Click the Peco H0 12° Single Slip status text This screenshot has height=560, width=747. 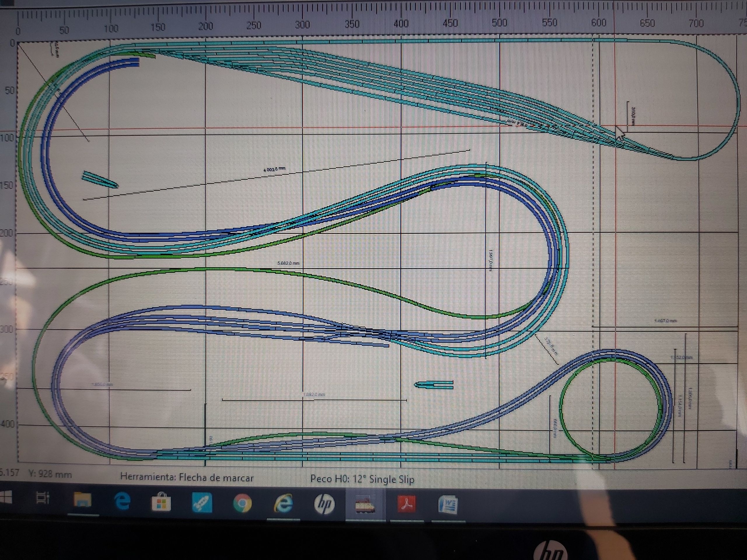(x=362, y=479)
